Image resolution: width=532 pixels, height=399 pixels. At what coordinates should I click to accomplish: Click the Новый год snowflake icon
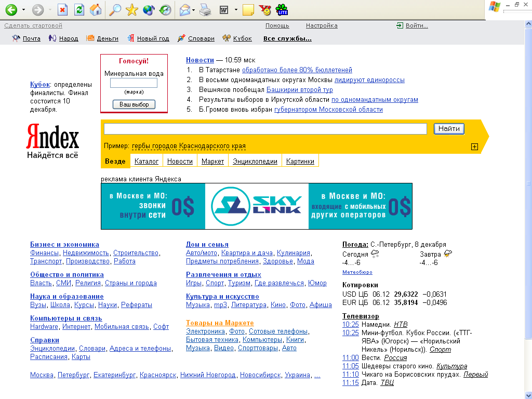[130, 38]
